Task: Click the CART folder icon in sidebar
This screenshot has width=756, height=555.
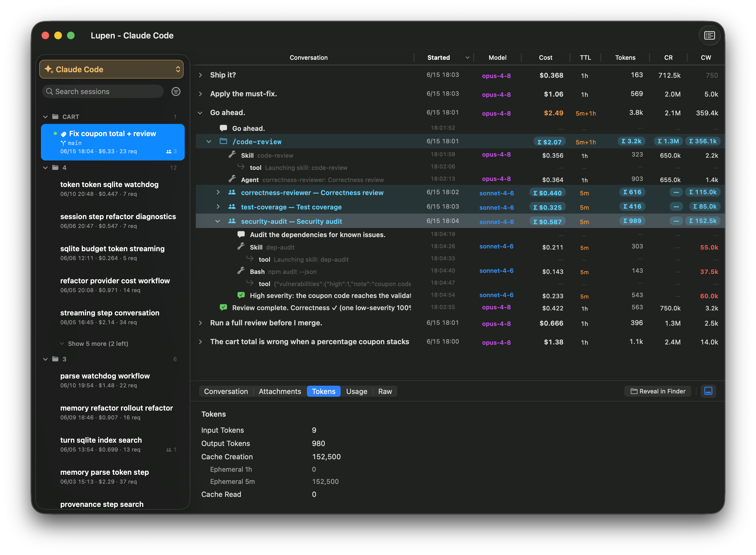Action: point(55,116)
